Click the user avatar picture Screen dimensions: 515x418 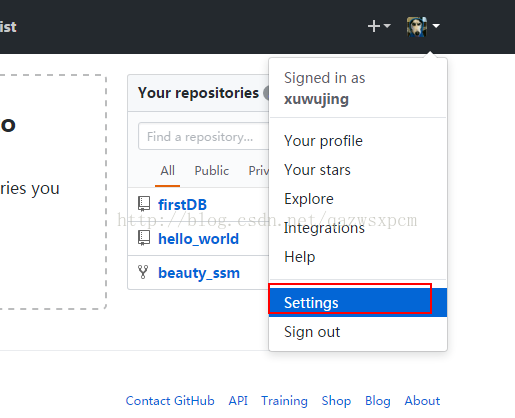coord(417,26)
